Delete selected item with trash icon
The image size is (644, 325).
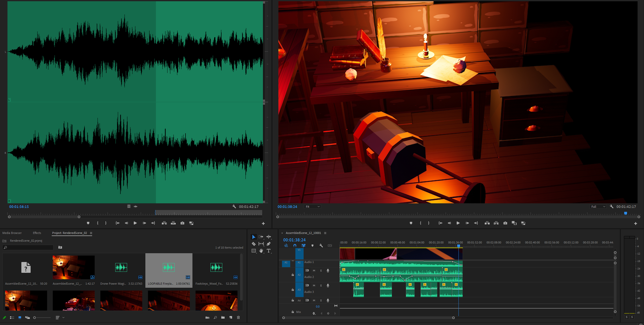(x=238, y=318)
